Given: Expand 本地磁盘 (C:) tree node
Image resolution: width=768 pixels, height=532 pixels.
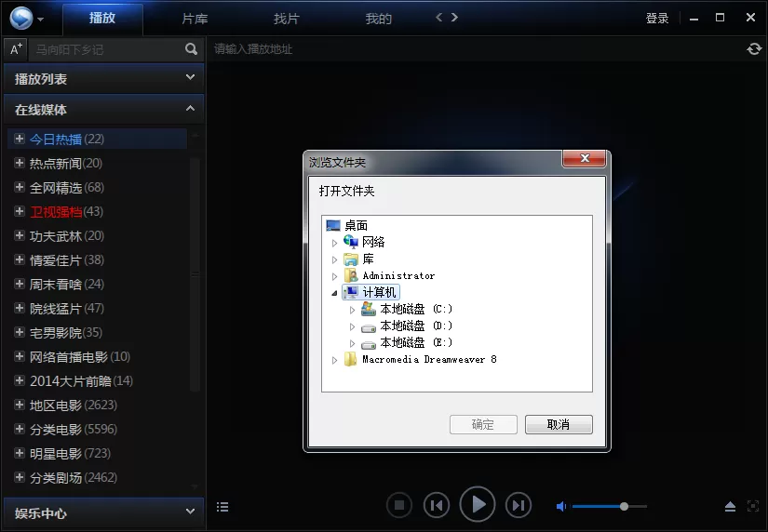Looking at the screenshot, I should click(x=352, y=310).
